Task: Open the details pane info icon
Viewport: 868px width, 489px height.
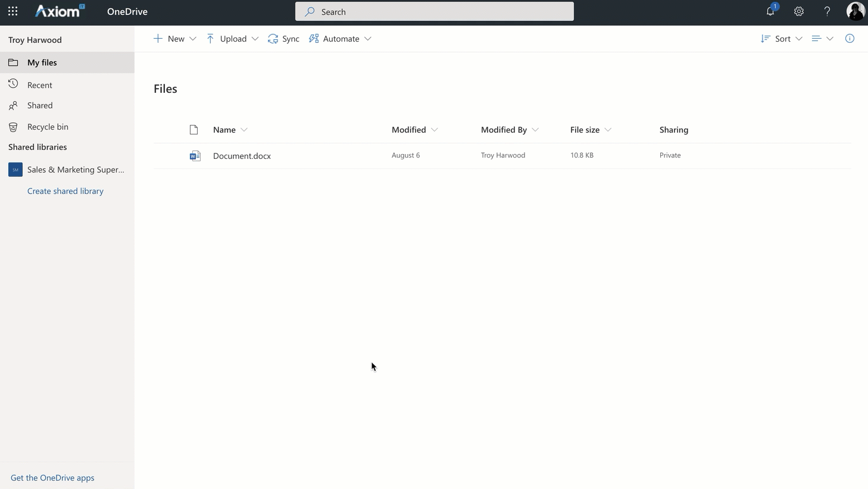Action: click(x=850, y=39)
